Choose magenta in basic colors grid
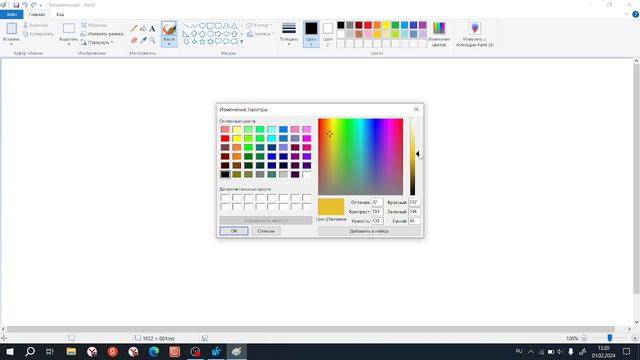Viewport: 640px width, 360px height. pyautogui.click(x=307, y=138)
